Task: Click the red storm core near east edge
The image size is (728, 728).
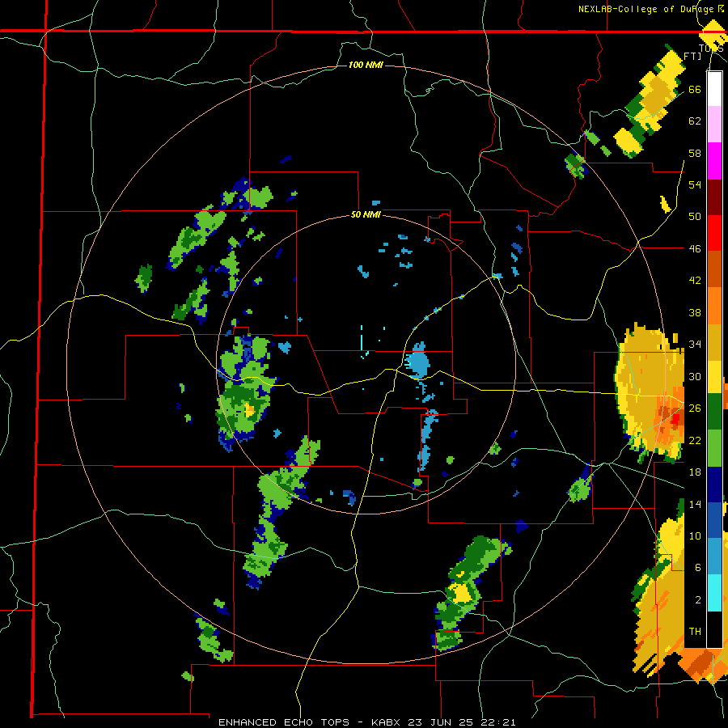Action: (675, 419)
